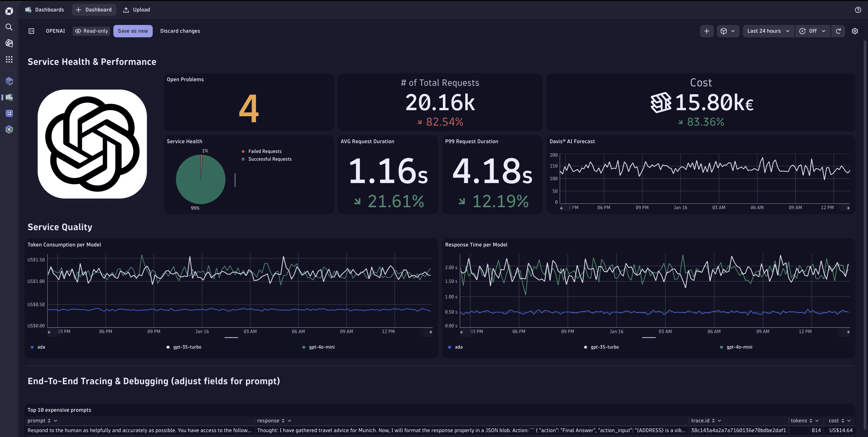Screen dimensions: 868x437
Task: Open the help question mark icon
Action: click(858, 9)
